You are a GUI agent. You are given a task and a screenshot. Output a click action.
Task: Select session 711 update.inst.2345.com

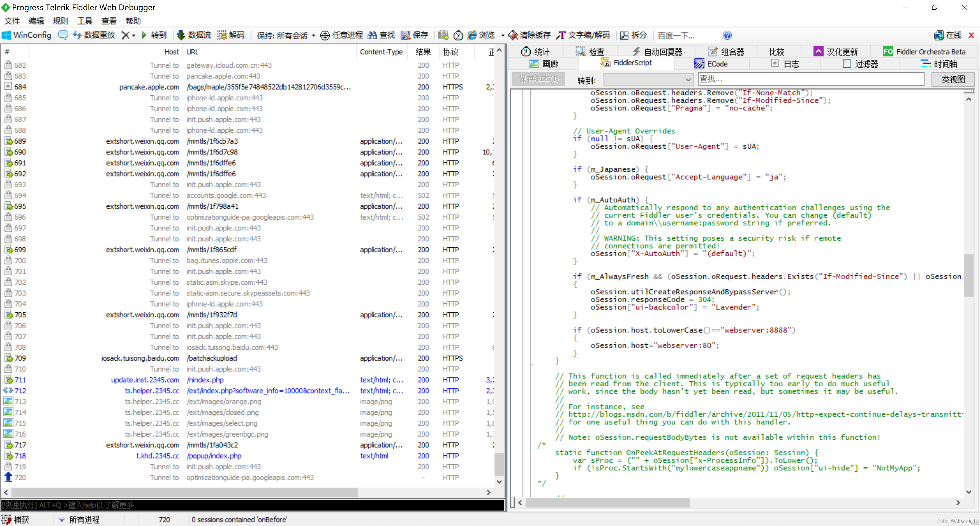click(247, 380)
